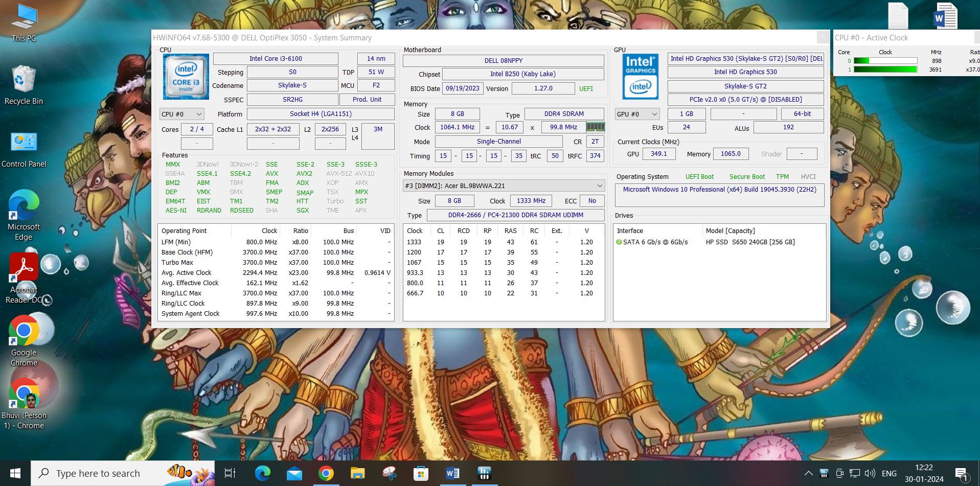Open Microsoft Word from the taskbar
Image resolution: width=980 pixels, height=486 pixels.
coord(452,473)
